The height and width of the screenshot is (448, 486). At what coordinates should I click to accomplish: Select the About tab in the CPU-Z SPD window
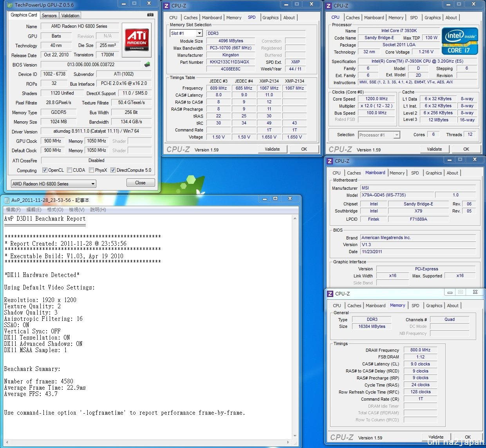coord(289,18)
